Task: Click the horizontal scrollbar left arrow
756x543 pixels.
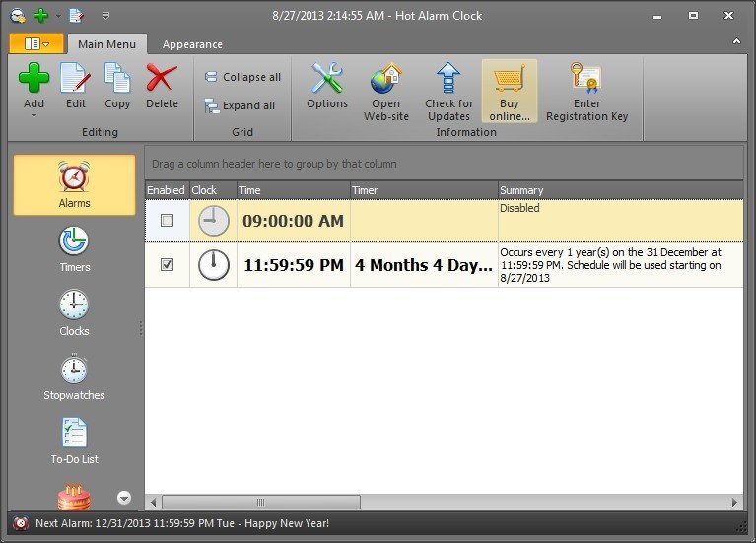Action: [x=154, y=502]
